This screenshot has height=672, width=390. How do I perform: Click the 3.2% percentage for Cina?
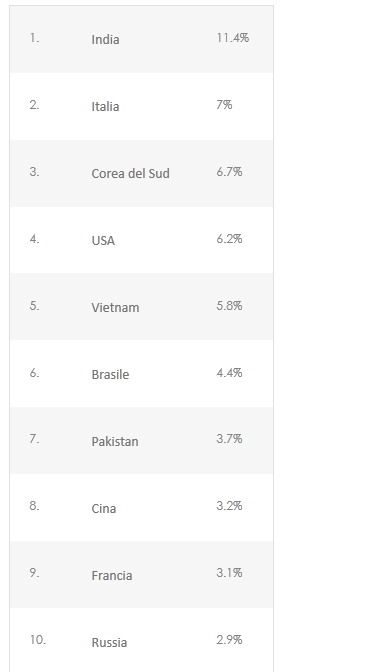coord(229,506)
